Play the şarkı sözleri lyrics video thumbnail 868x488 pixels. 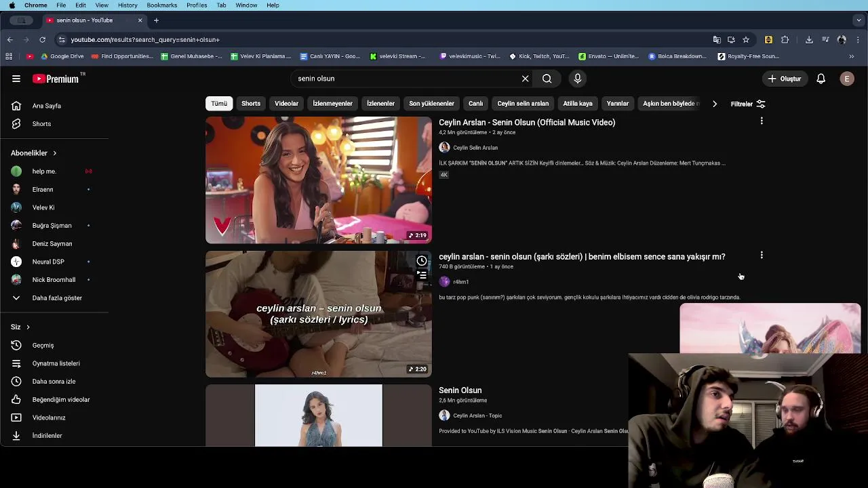[319, 314]
